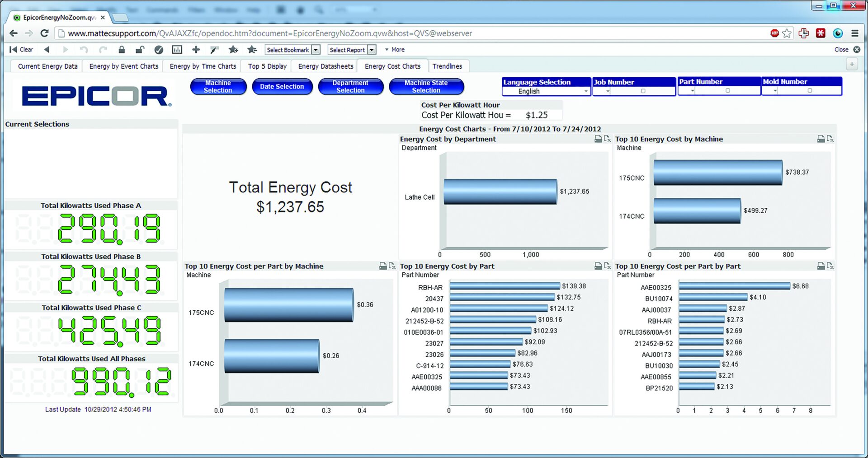
Task: Print Top 10 Energy Cost per Part by Part
Action: click(x=821, y=266)
